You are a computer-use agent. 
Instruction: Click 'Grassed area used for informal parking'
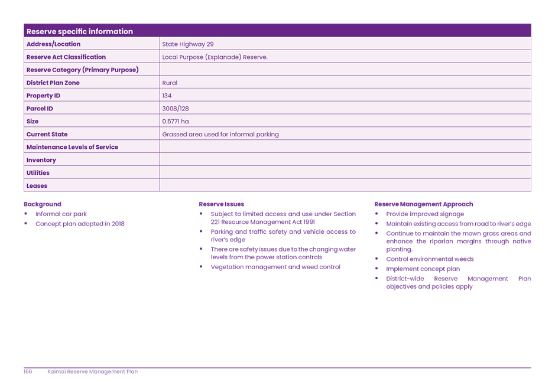[220, 135]
